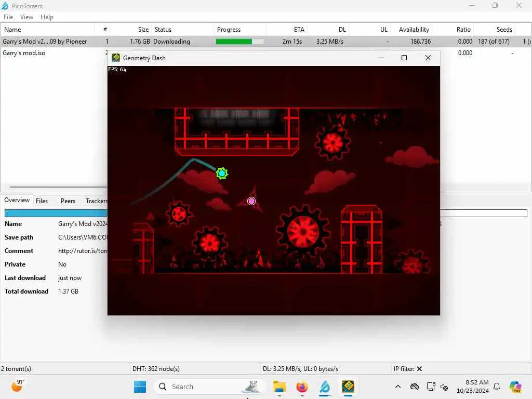This screenshot has height=399, width=532.
Task: Click the DHT 362 node(s) status entry
Action: [x=156, y=369]
